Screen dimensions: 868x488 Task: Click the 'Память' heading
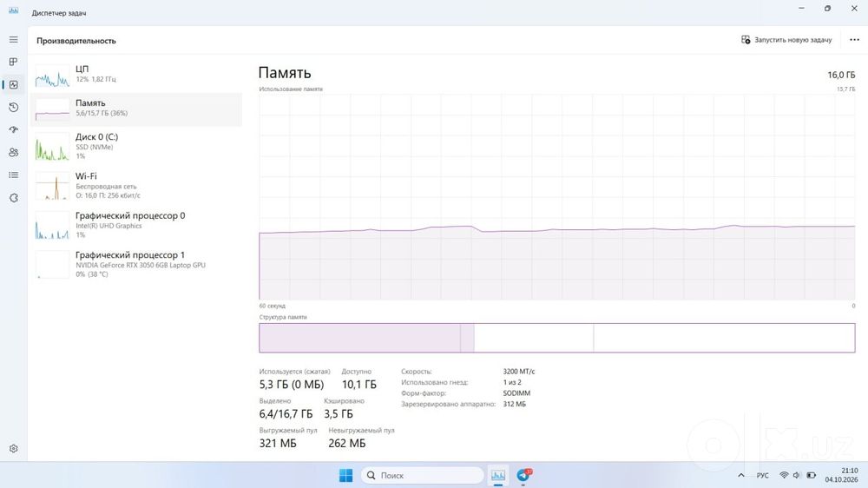pyautogui.click(x=285, y=73)
